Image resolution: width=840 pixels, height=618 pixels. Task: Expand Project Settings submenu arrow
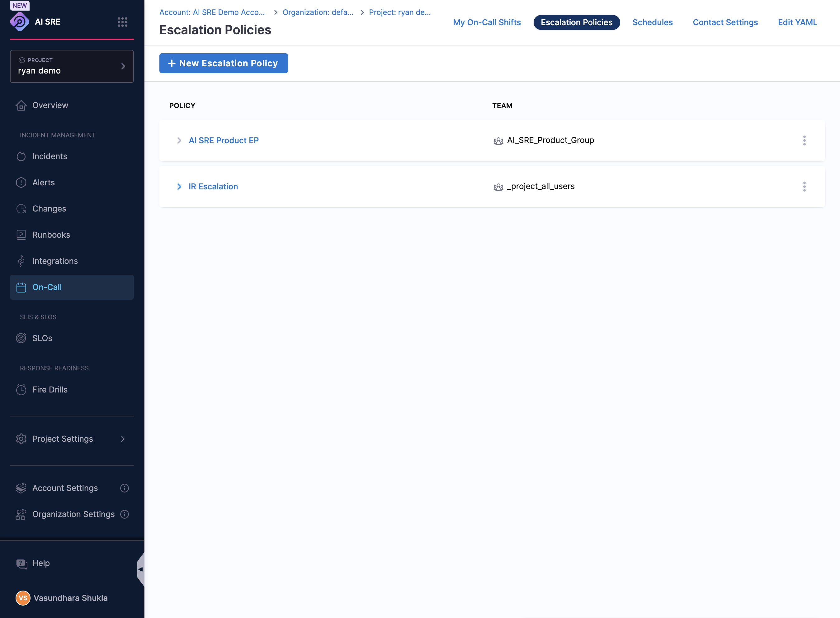[123, 439]
